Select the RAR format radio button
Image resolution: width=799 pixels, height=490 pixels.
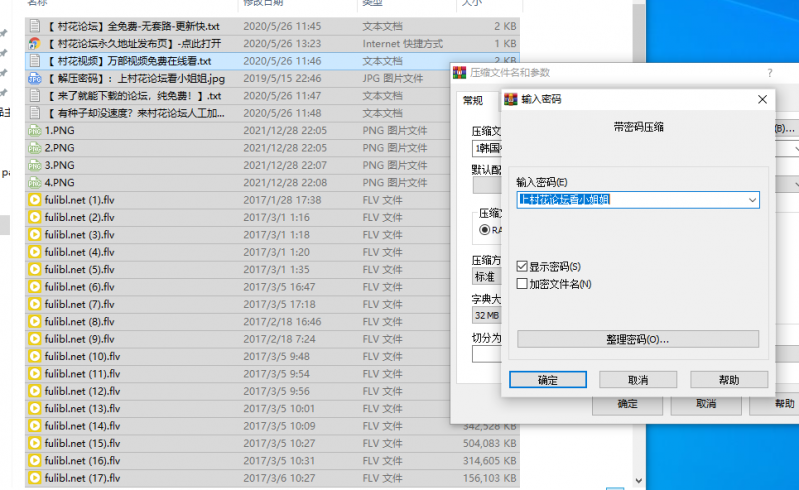point(485,230)
